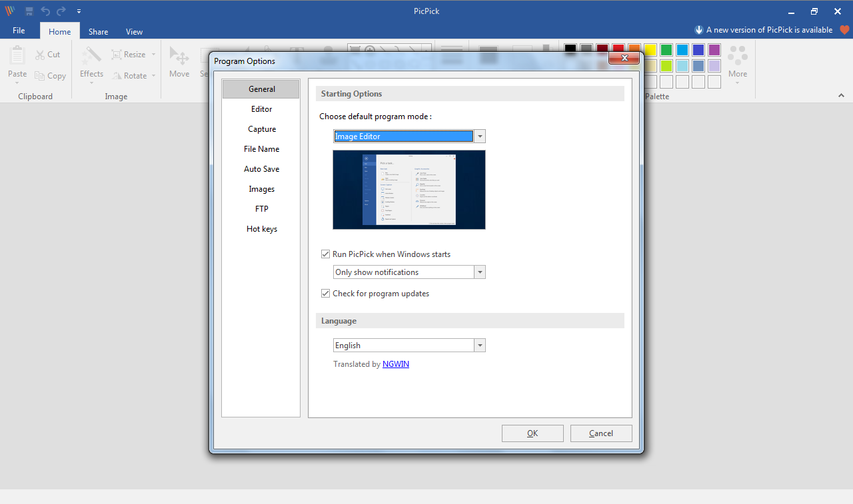The height and width of the screenshot is (504, 853).
Task: Click the 'Starting Options' section header
Action: tap(470, 94)
